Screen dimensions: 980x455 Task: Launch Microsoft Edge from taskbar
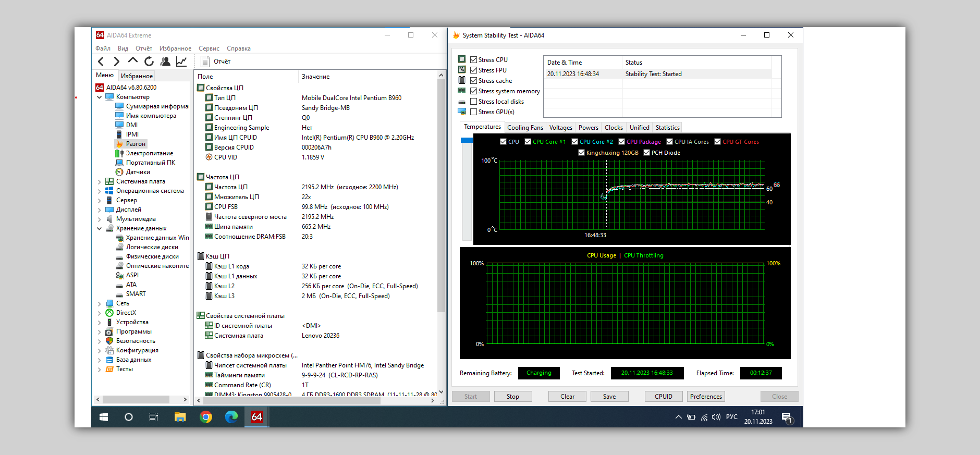pos(231,417)
